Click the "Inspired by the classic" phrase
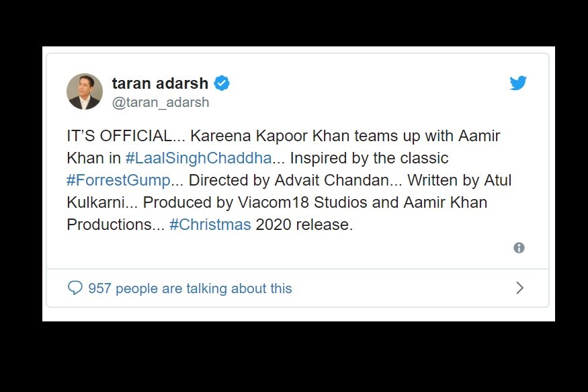 (370, 158)
